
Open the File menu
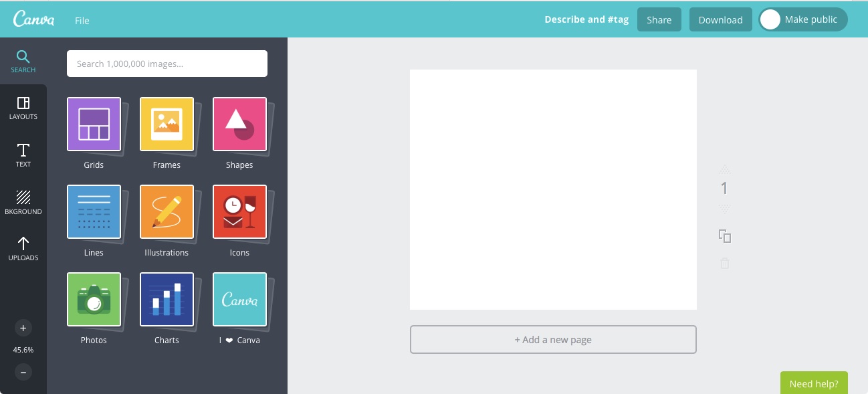[82, 21]
